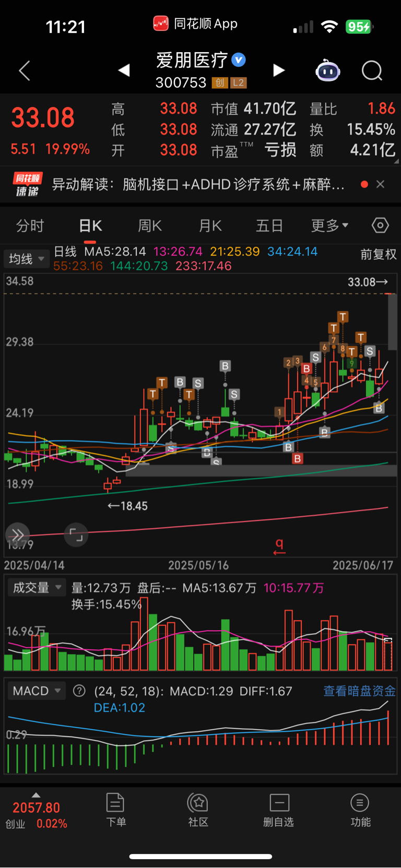
Task: Open the search magnifier icon
Action: coord(372,70)
